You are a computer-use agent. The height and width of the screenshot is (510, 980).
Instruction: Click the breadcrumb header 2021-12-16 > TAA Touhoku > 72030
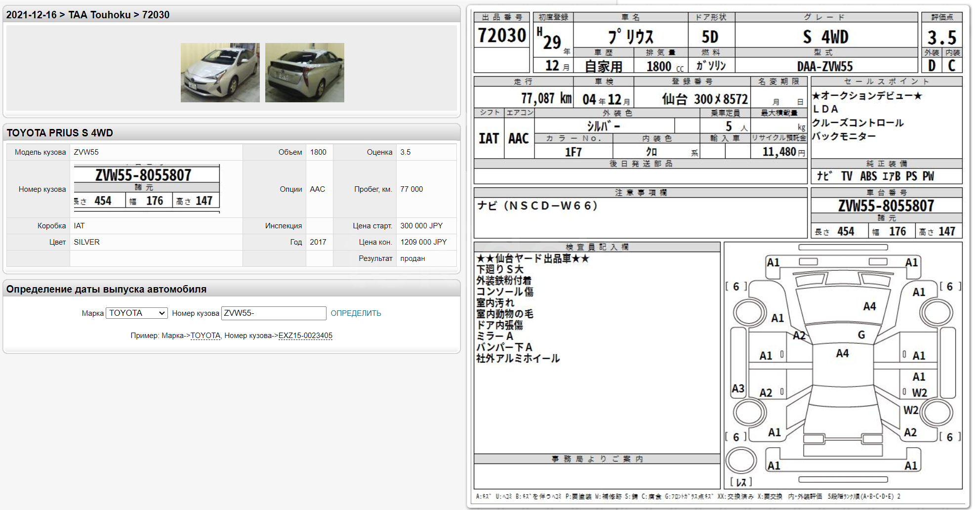click(88, 15)
